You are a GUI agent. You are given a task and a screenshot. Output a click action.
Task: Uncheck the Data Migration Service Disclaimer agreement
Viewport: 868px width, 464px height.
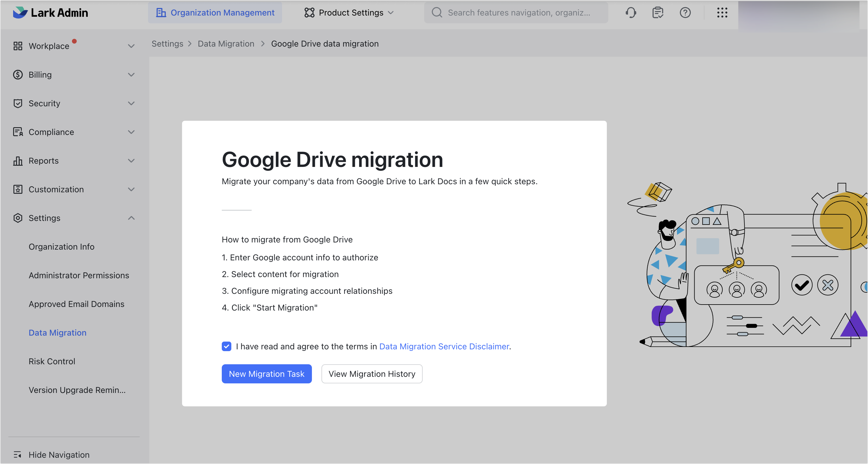227,346
